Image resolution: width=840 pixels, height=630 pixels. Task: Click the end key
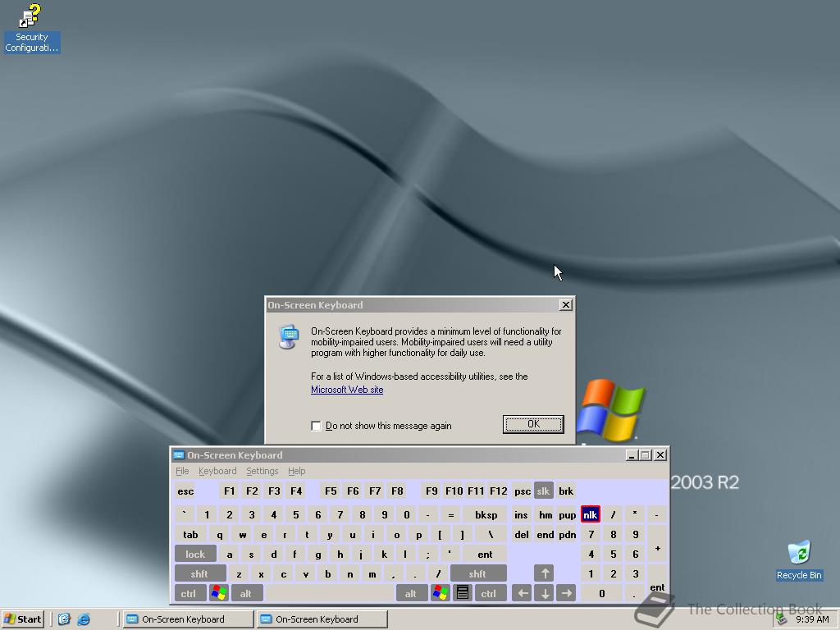[545, 534]
